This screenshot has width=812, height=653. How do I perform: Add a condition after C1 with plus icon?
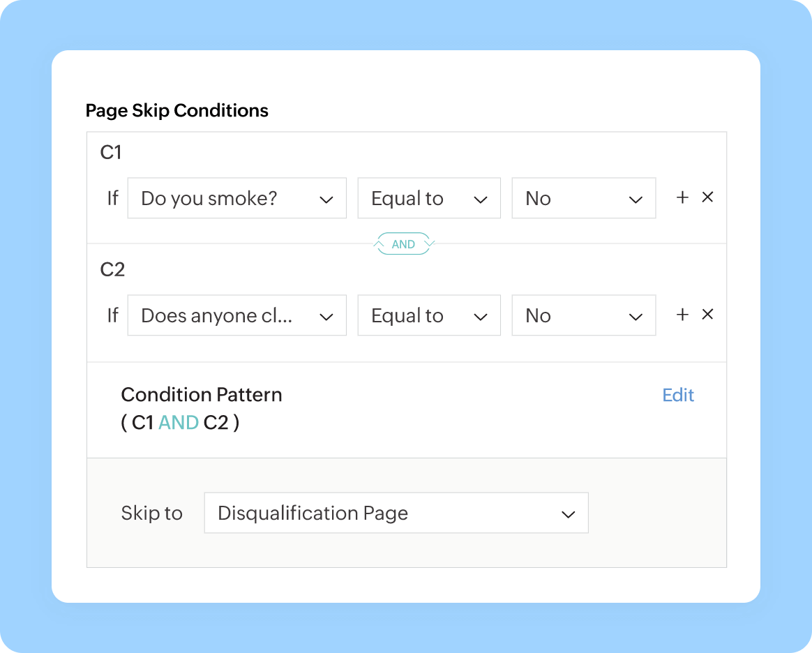[x=682, y=198]
